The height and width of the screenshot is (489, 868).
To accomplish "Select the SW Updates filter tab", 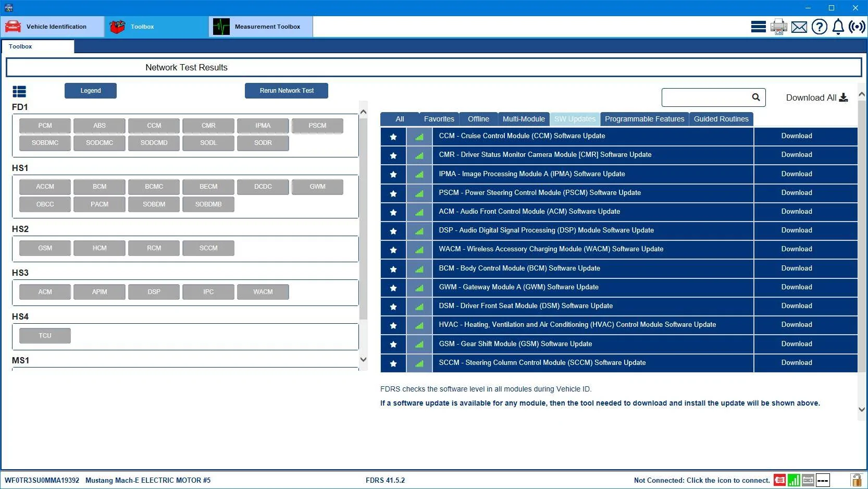I will 575,119.
